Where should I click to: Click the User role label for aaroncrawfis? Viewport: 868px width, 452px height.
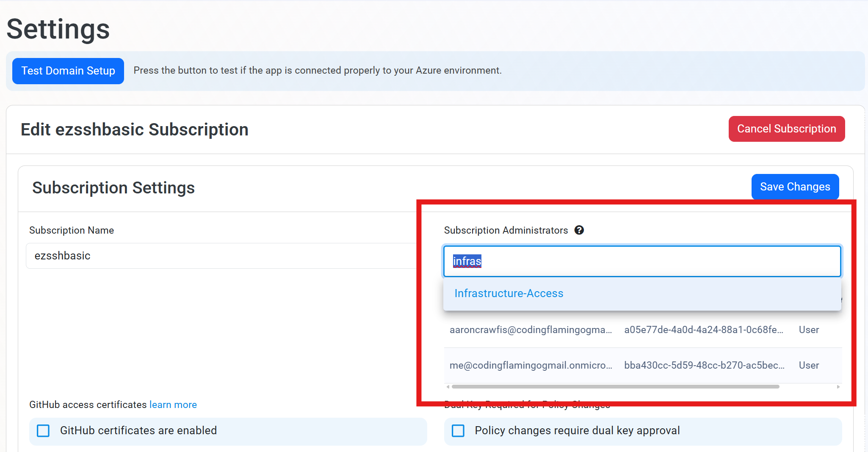pos(809,330)
